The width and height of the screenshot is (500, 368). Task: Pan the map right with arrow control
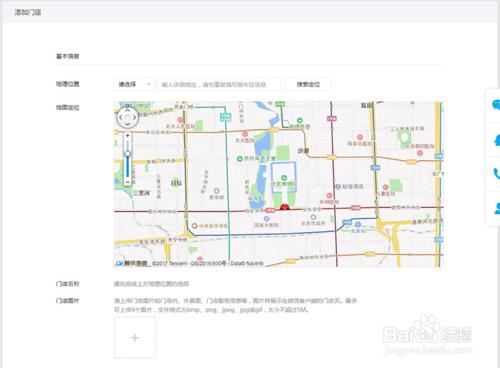(x=134, y=117)
